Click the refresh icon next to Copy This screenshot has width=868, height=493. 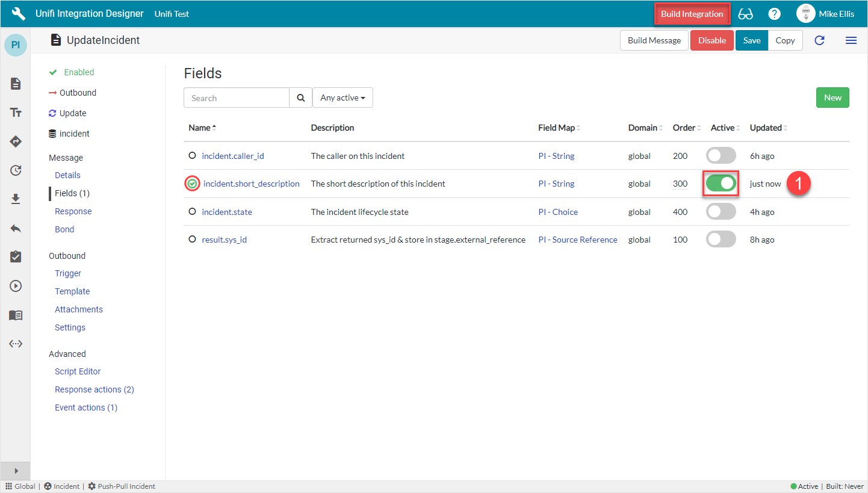click(x=819, y=40)
